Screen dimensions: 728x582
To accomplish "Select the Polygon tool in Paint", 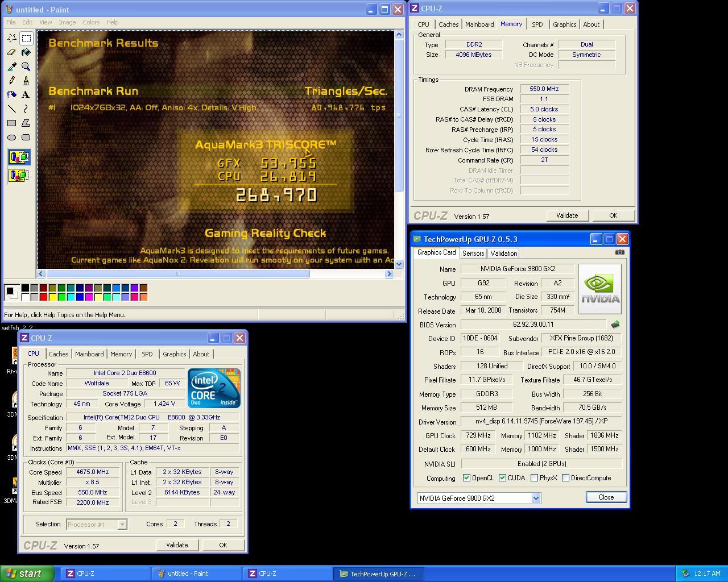I will 26,123.
